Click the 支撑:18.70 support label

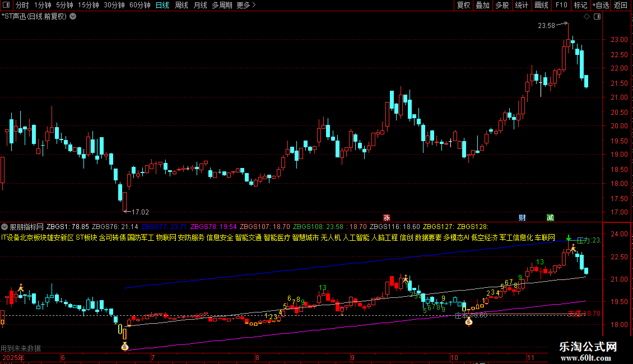(584, 313)
